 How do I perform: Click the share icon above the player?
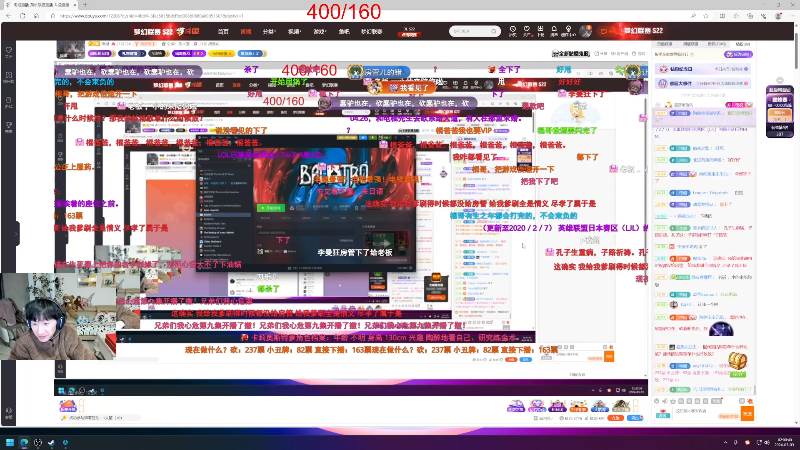point(599,54)
